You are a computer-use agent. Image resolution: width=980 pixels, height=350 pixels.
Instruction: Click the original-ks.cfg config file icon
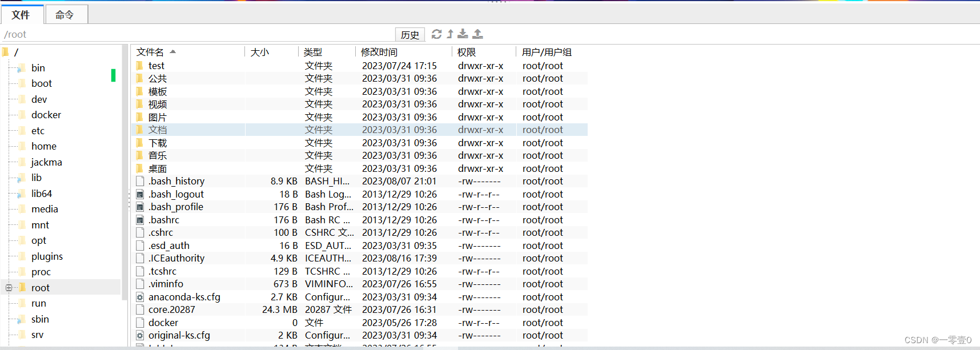[x=140, y=335]
